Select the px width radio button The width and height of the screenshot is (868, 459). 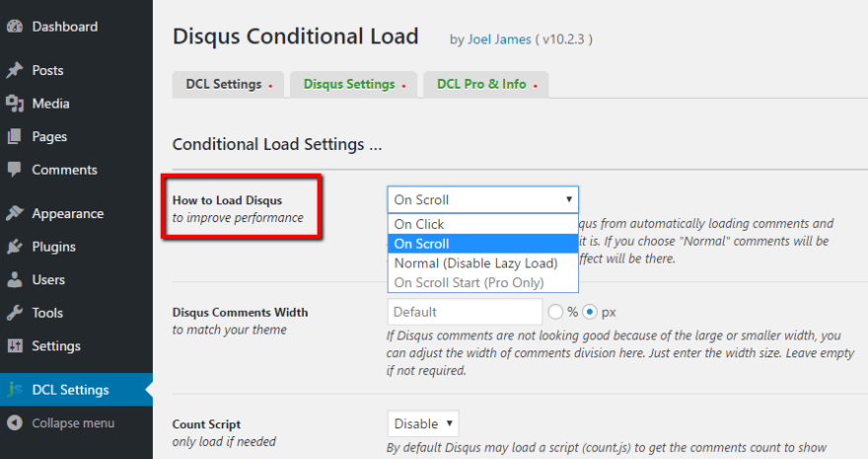pyautogui.click(x=591, y=312)
